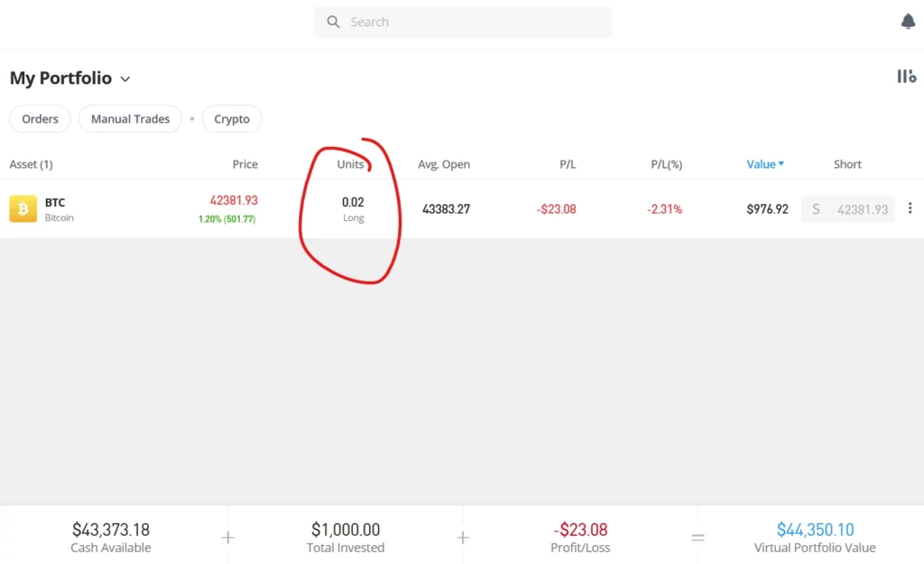The width and height of the screenshot is (924, 564).
Task: Click the P/L(%) column header
Action: click(x=665, y=163)
